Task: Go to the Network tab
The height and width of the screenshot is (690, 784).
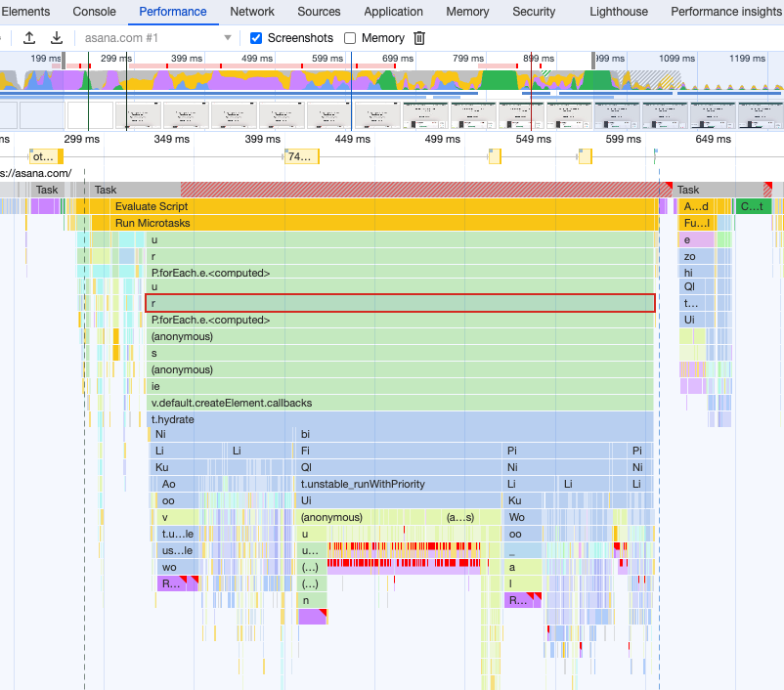Action: click(252, 12)
